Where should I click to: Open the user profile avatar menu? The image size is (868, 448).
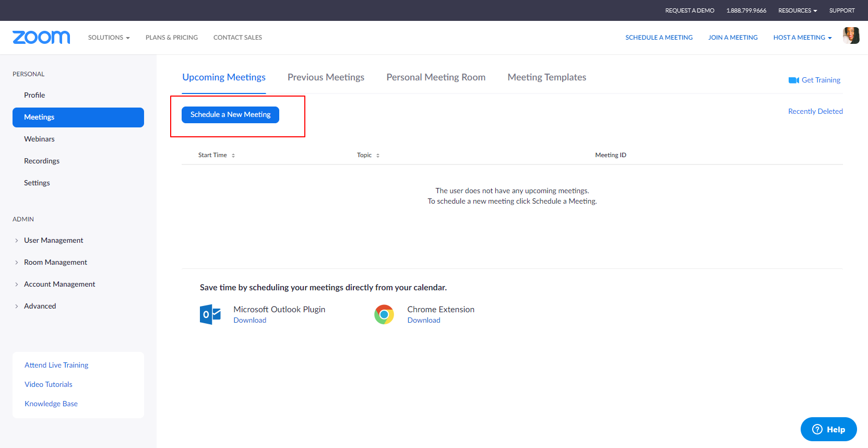(x=851, y=36)
